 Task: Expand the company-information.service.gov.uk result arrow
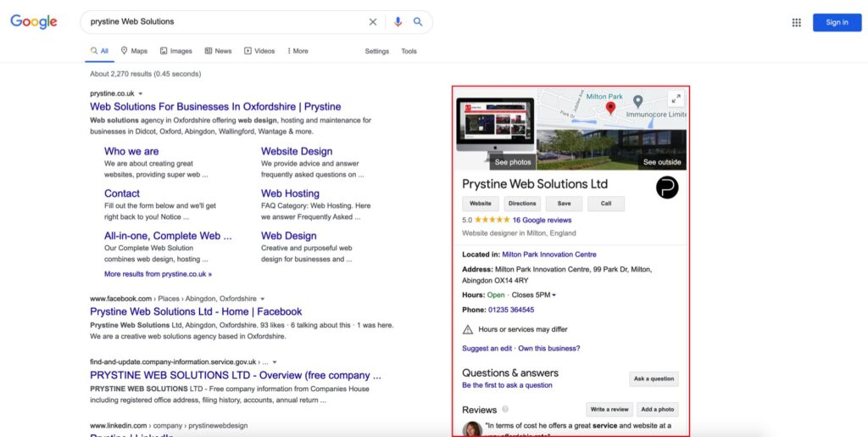tap(275, 362)
